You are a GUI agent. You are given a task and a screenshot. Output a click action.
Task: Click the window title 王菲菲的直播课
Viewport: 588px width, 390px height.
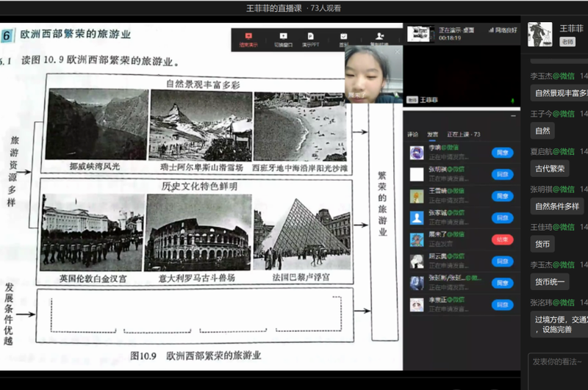pyautogui.click(x=273, y=8)
